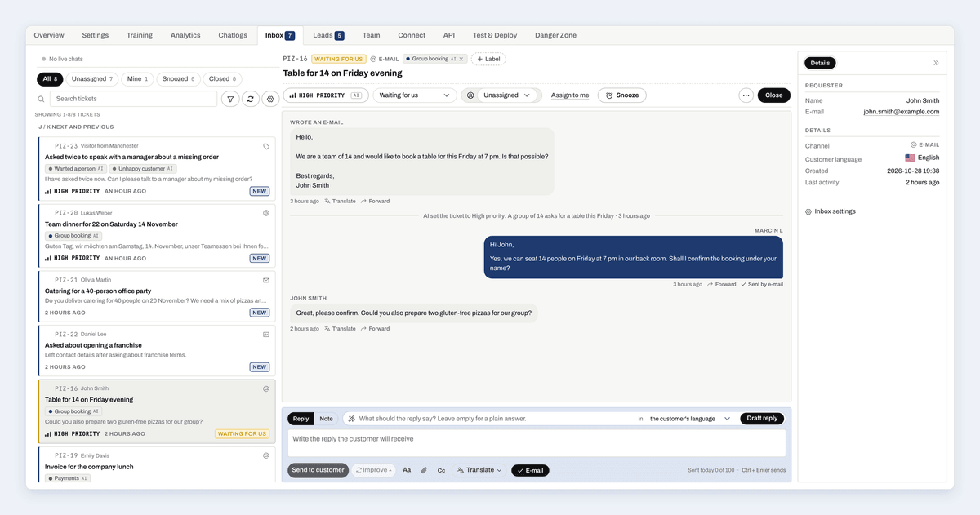Viewport: 980px width, 515px height.
Task: Translate John's first e-mail message
Action: pos(340,201)
